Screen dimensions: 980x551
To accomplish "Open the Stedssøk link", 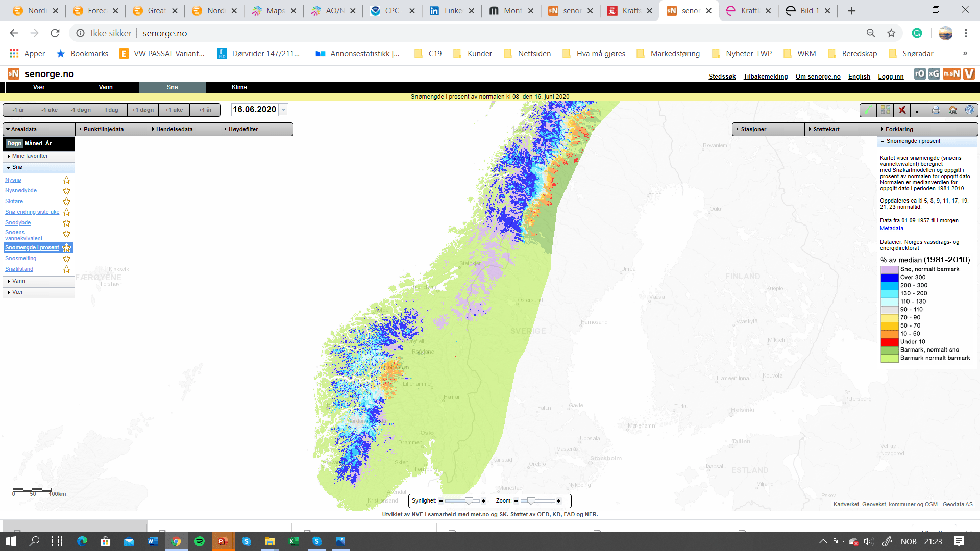I will tap(722, 77).
